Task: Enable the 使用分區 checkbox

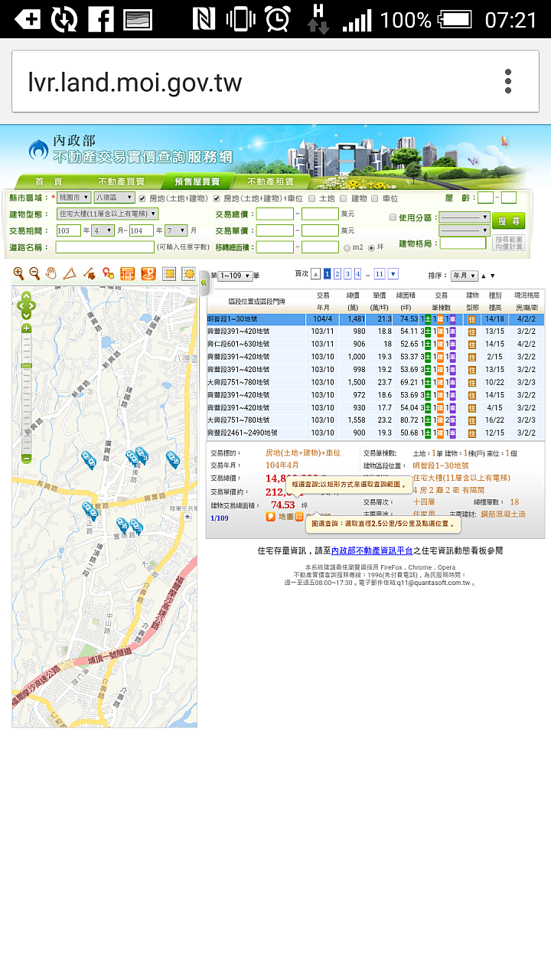Action: click(x=393, y=217)
